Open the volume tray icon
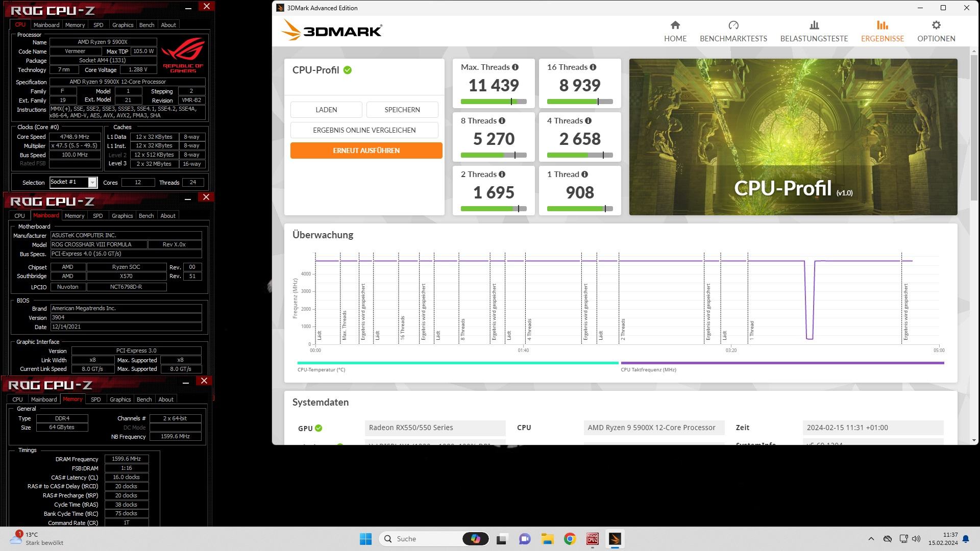 tap(916, 539)
